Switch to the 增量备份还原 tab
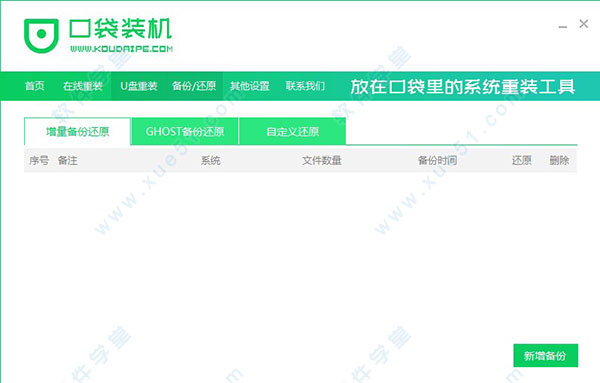Screen dimensions: 600x383 [x=77, y=132]
